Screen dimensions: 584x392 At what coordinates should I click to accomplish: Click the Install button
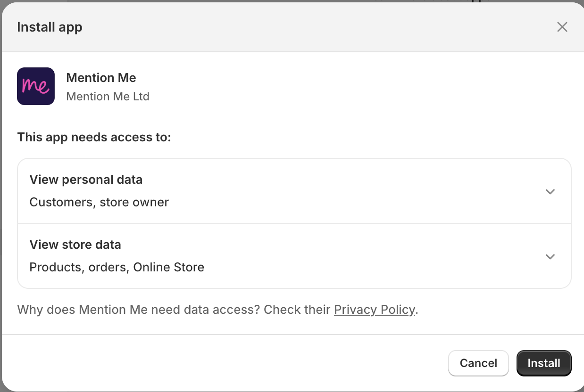pos(543,363)
